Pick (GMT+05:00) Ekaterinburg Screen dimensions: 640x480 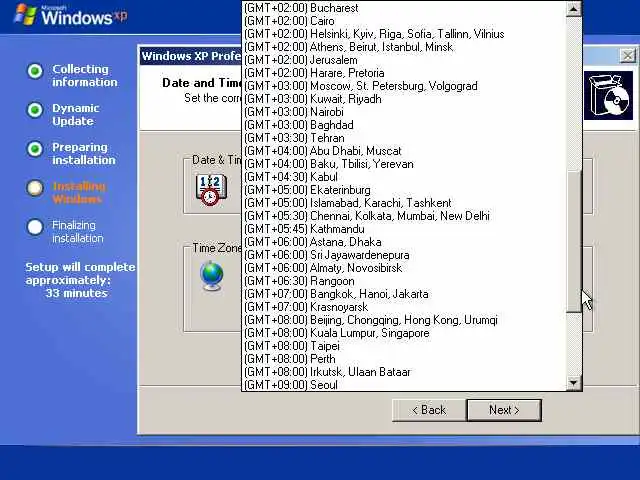point(404,190)
